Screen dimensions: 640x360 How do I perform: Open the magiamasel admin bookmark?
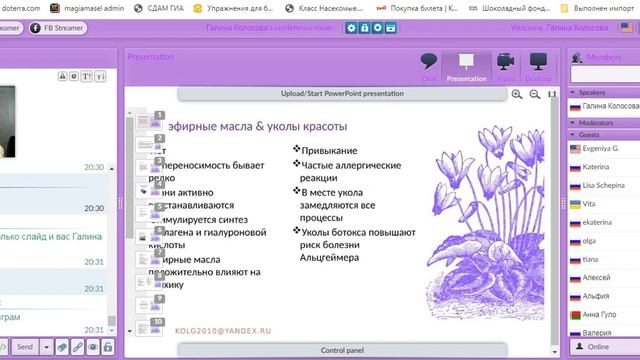coord(87,8)
